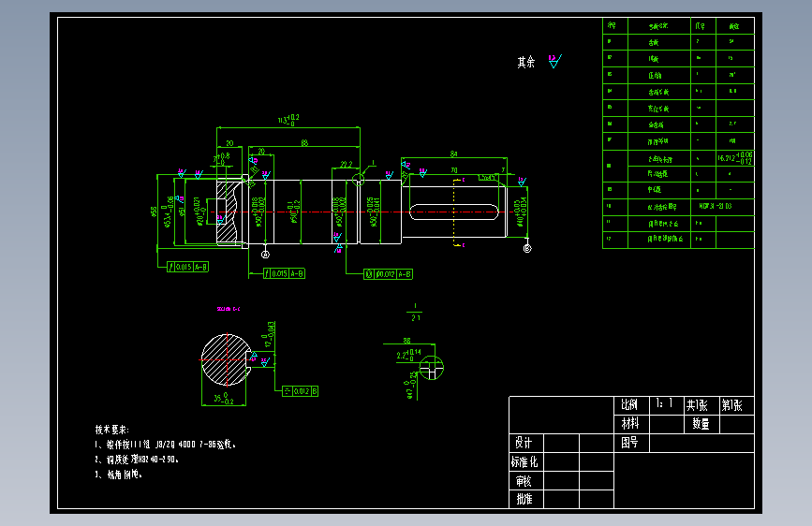Select the 84 length dimension
This screenshot has height=526, width=812.
click(x=453, y=153)
